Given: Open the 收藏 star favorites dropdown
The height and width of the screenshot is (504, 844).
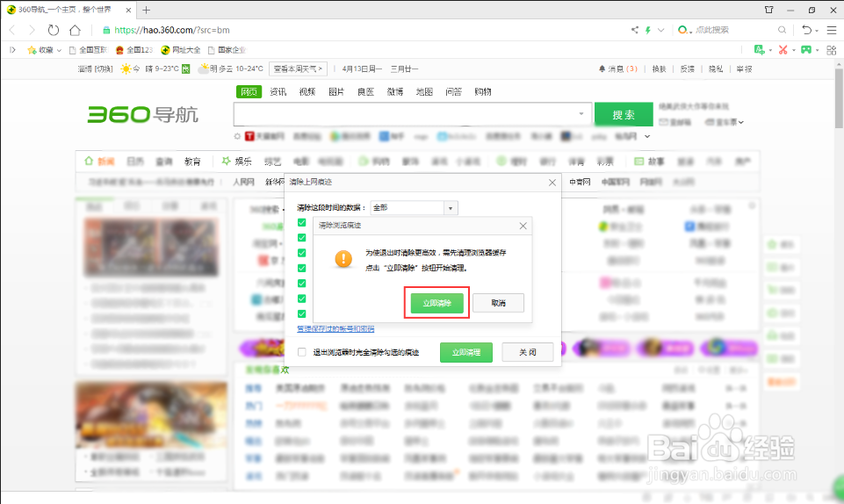Looking at the screenshot, I should click(45, 50).
